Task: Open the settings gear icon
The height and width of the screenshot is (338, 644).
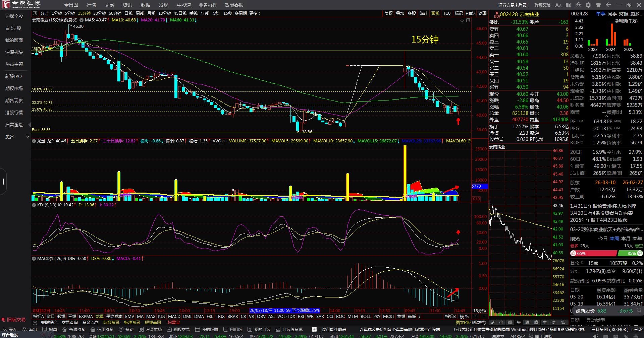Action: click(x=588, y=5)
